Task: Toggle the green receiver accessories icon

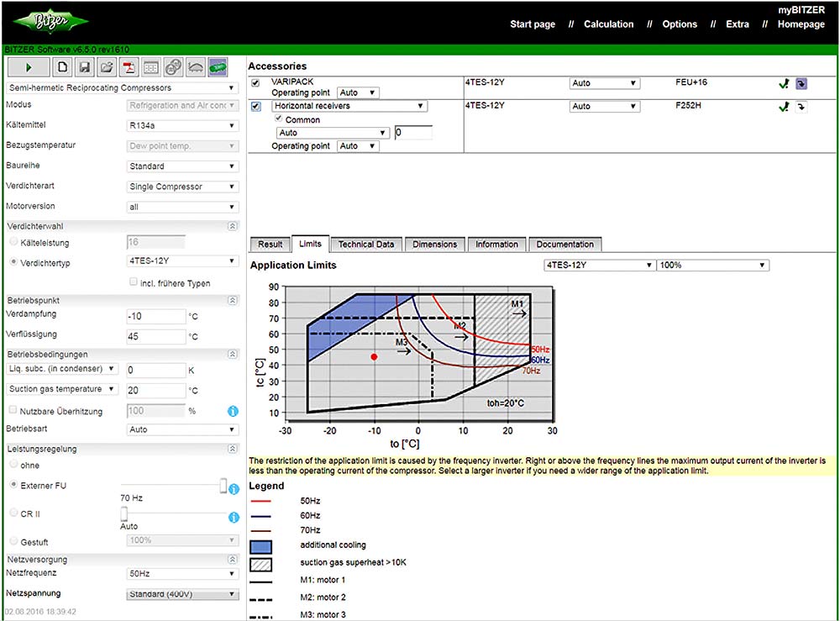Action: [x=218, y=67]
